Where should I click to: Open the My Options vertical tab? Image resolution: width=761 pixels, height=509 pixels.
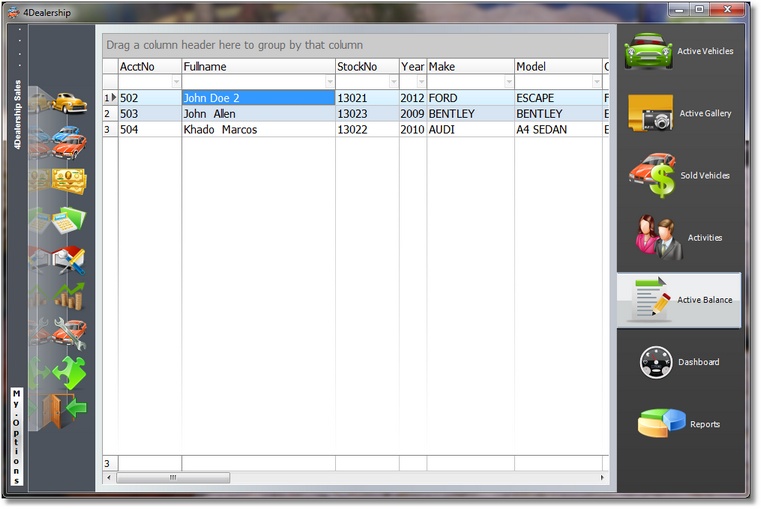tap(16, 436)
